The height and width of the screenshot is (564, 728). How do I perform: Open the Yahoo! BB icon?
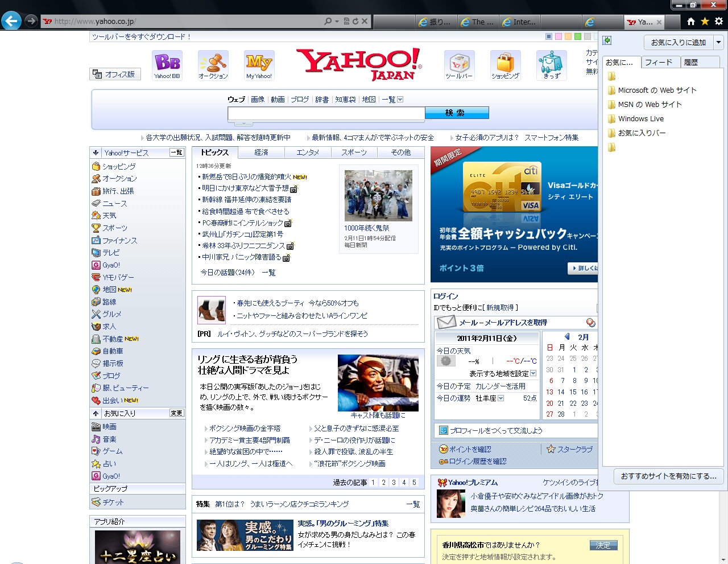(x=167, y=65)
